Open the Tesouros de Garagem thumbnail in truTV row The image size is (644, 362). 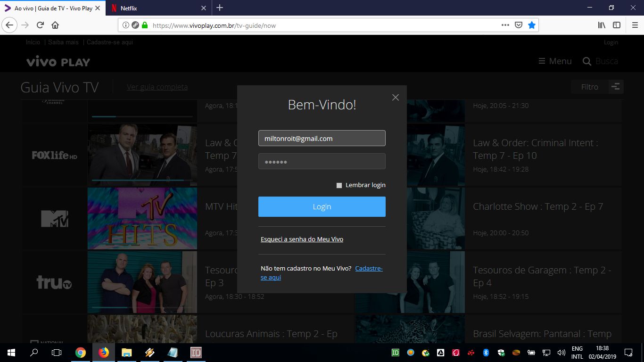pyautogui.click(x=142, y=282)
